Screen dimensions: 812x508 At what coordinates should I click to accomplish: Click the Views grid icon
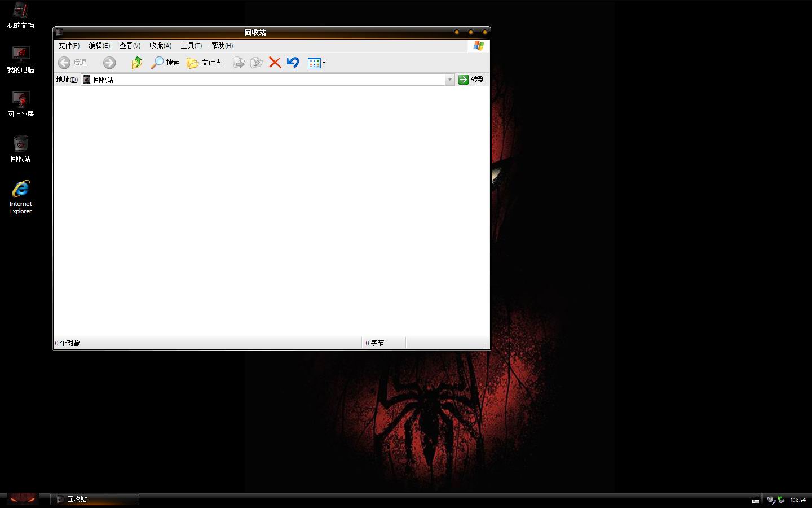click(x=314, y=63)
